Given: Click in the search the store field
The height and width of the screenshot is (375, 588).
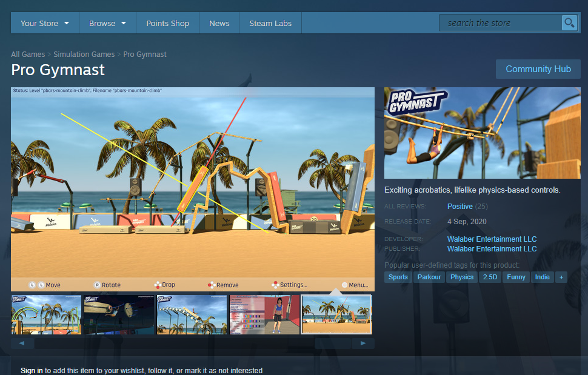Looking at the screenshot, I should tap(500, 23).
